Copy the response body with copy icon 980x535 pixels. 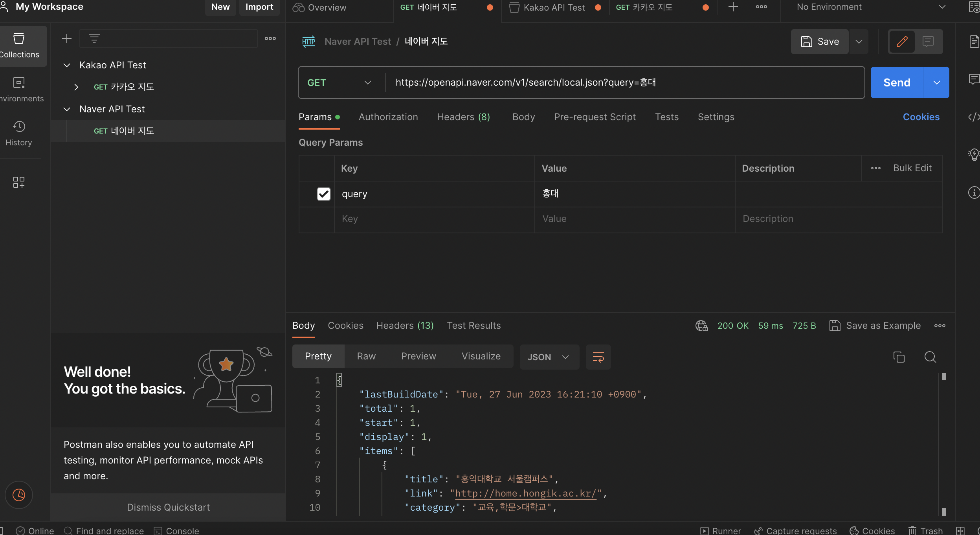pyautogui.click(x=899, y=357)
